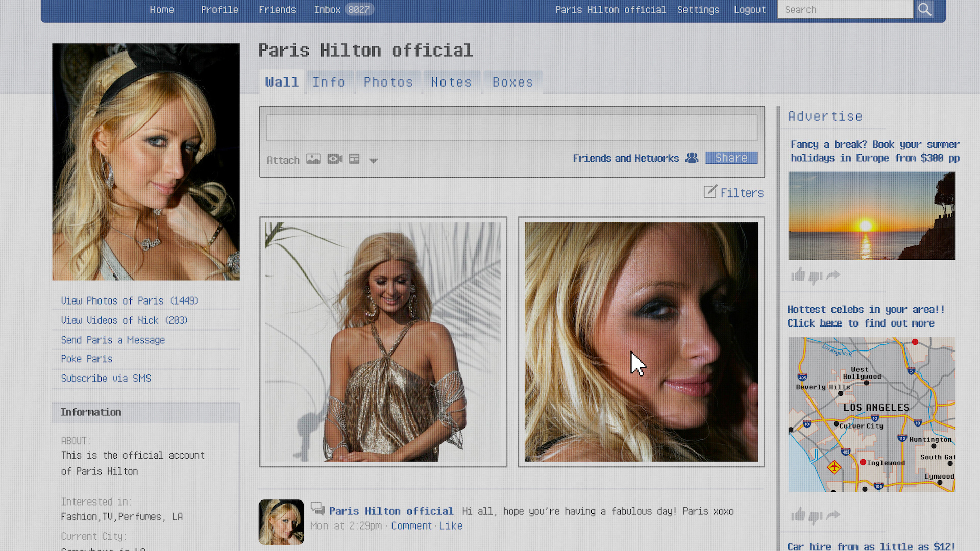The height and width of the screenshot is (551, 980).
Task: Click Poke Paris link
Action: point(87,359)
